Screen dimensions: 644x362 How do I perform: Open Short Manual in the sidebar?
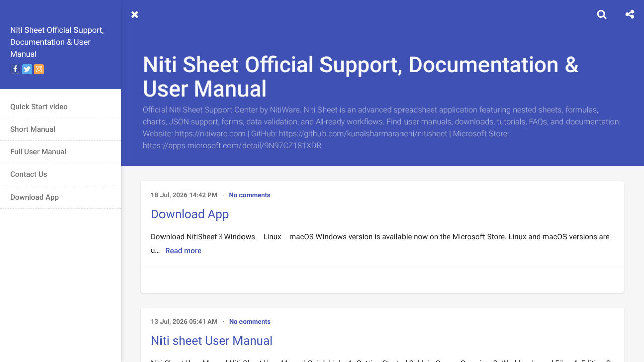60,129
